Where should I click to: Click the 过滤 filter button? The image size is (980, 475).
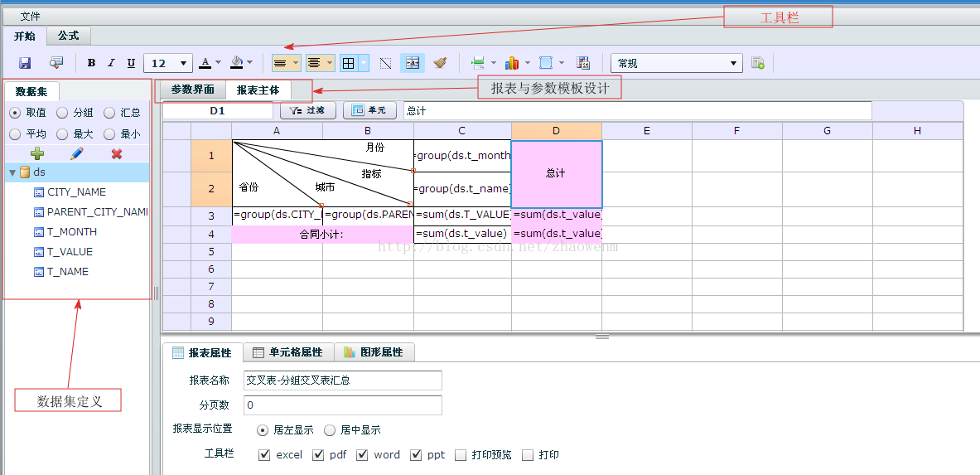308,111
